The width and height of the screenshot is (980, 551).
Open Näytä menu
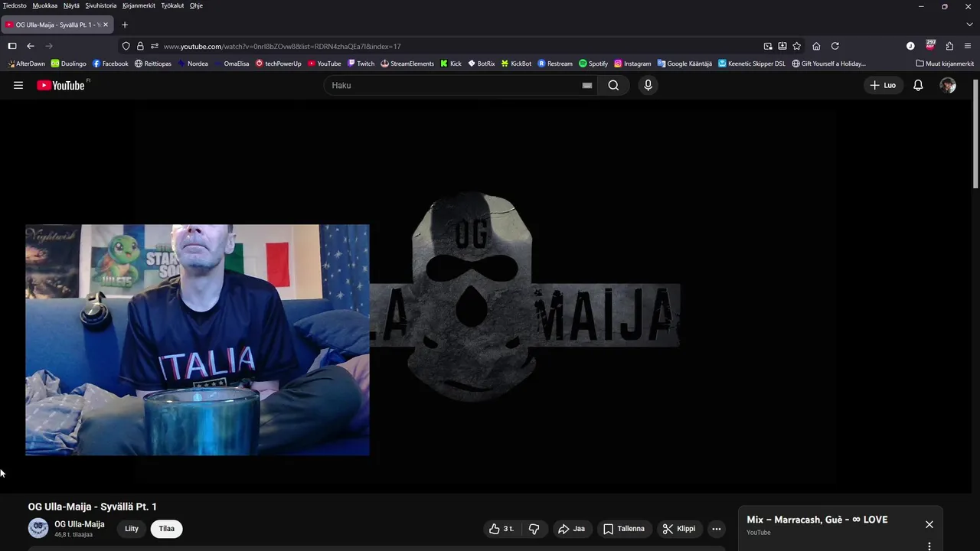pos(71,5)
